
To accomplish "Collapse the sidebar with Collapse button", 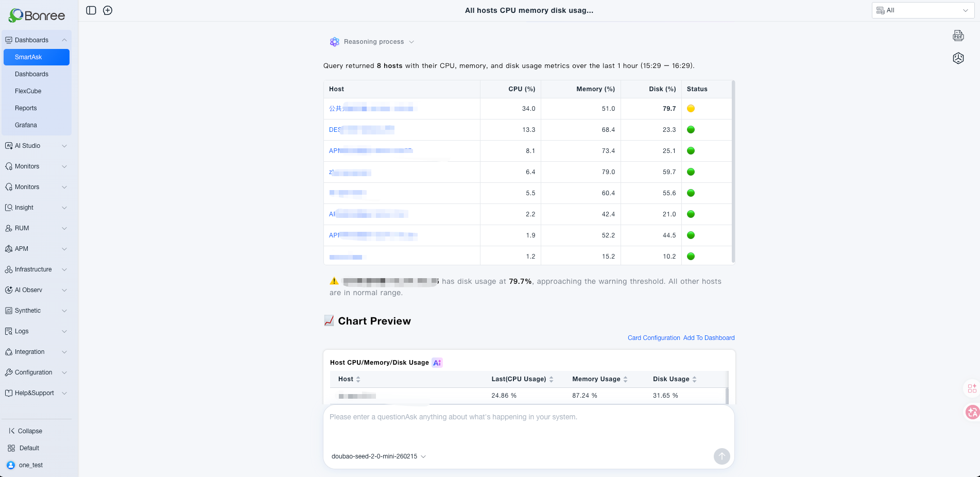I will pyautogui.click(x=25, y=431).
